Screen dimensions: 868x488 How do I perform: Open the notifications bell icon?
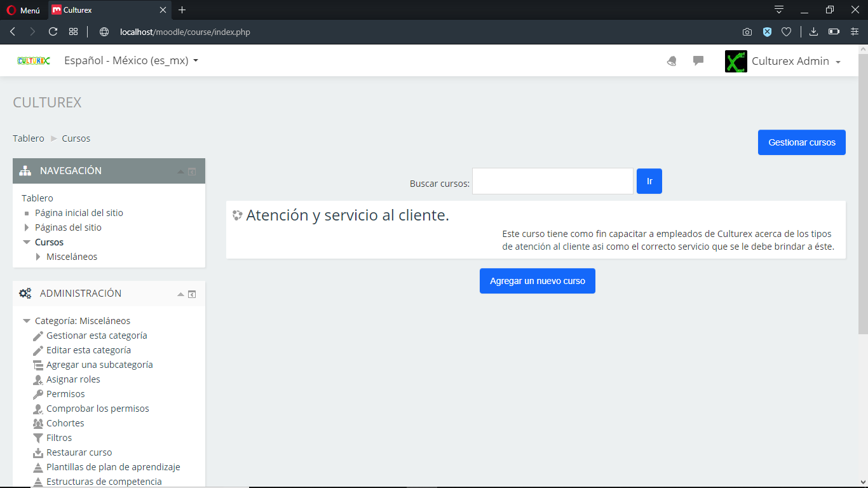coord(672,61)
